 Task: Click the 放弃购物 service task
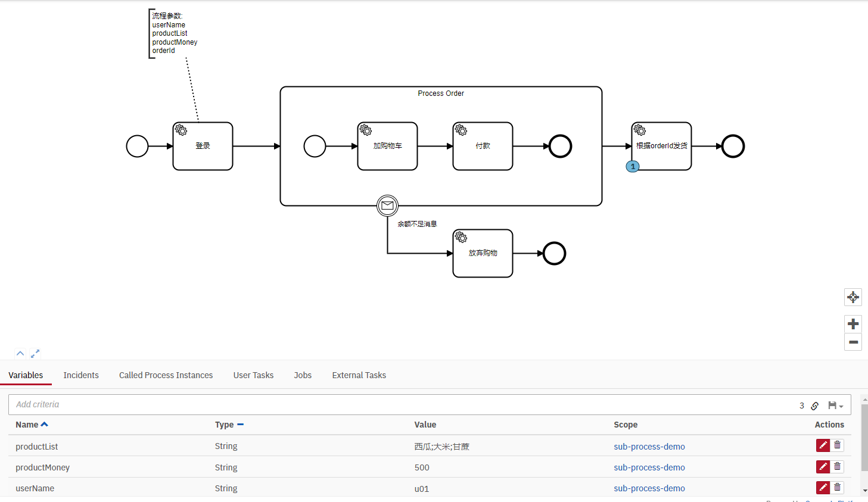(x=483, y=253)
